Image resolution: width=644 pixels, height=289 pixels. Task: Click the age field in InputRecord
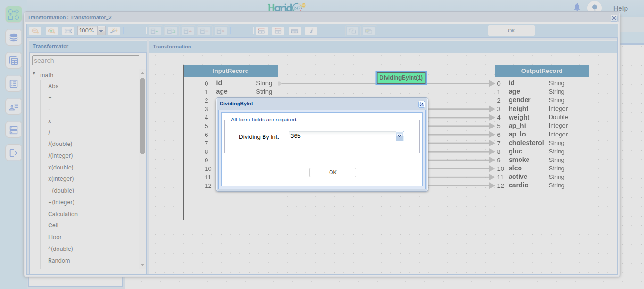tap(222, 92)
